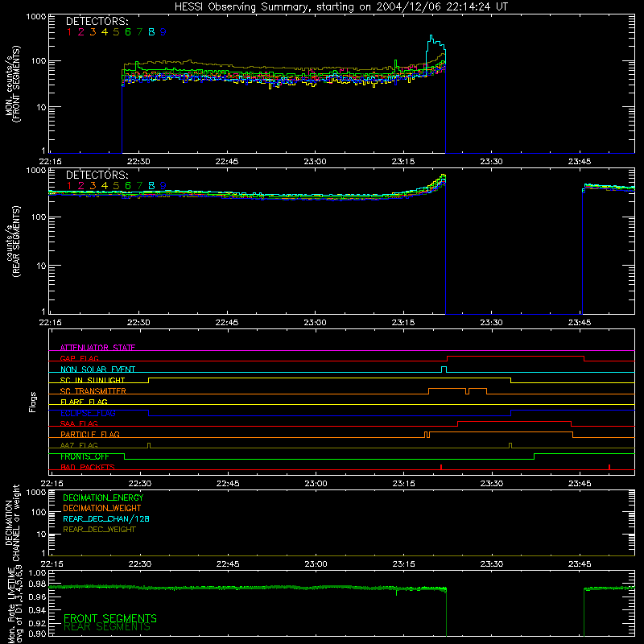Click the SC_IN_SUNLIGHT flag label
Image resolution: width=644 pixels, height=644 pixels.
tap(93, 380)
